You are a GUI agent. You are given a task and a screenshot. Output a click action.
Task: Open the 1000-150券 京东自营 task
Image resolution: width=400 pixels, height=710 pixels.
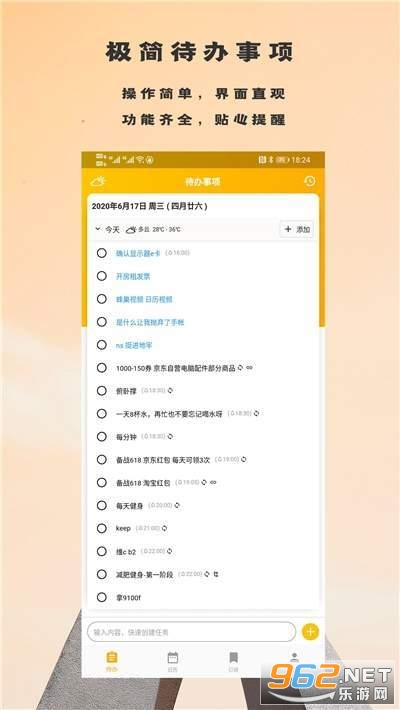[176, 368]
